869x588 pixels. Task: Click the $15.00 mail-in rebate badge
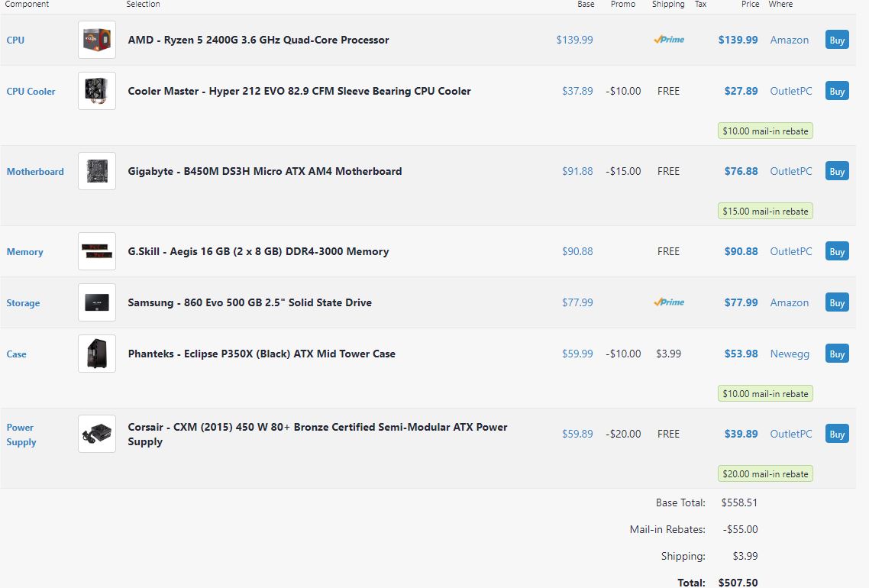(x=765, y=212)
